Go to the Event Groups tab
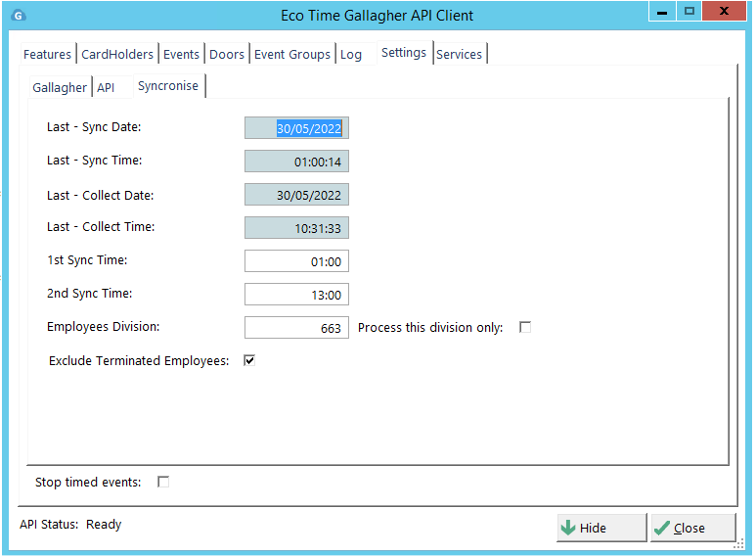 pyautogui.click(x=292, y=54)
